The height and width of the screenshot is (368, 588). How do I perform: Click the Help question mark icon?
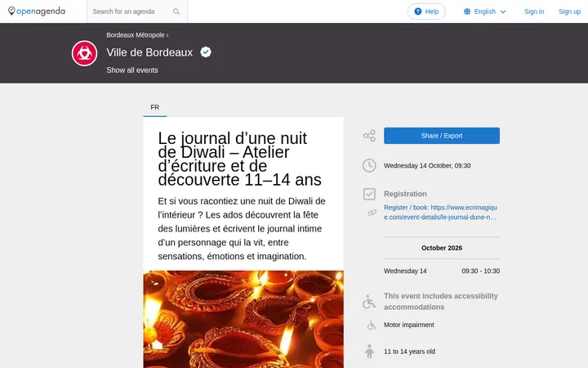(x=418, y=11)
